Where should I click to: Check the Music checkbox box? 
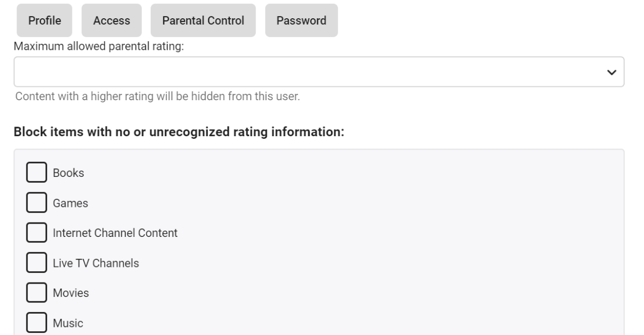36,323
